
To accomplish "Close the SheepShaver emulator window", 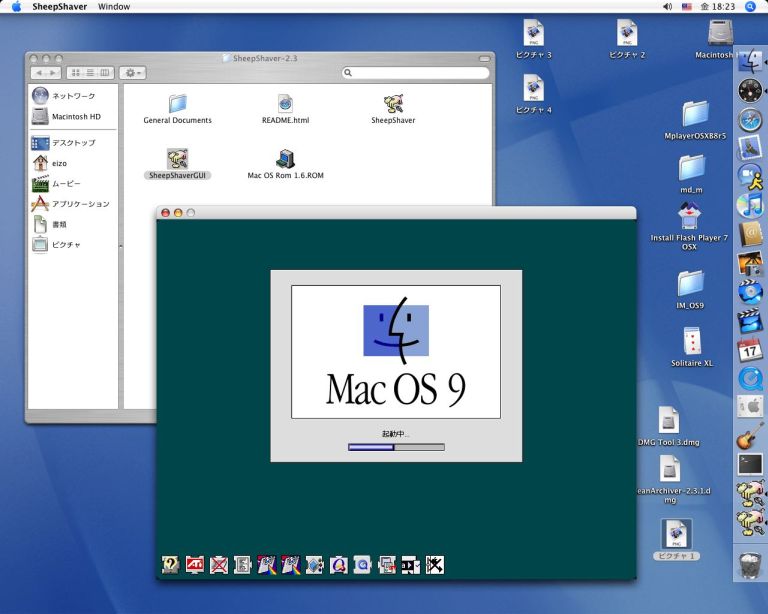I will point(166,213).
